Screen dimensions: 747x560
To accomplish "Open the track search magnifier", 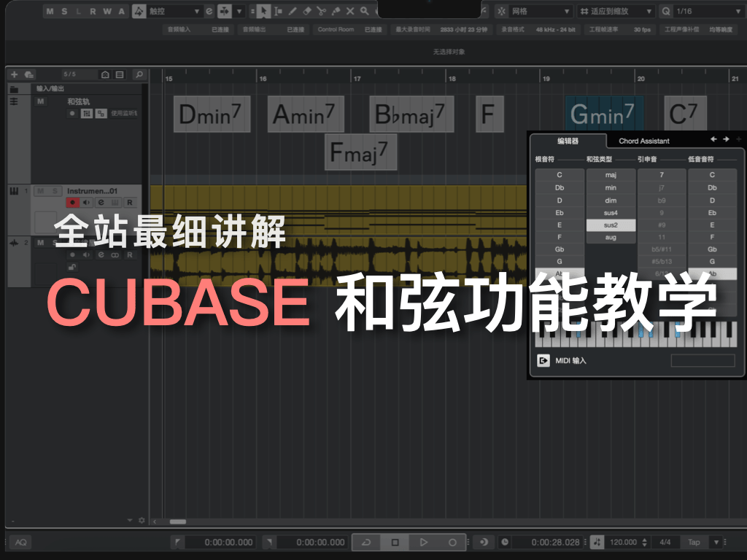I will pos(139,74).
